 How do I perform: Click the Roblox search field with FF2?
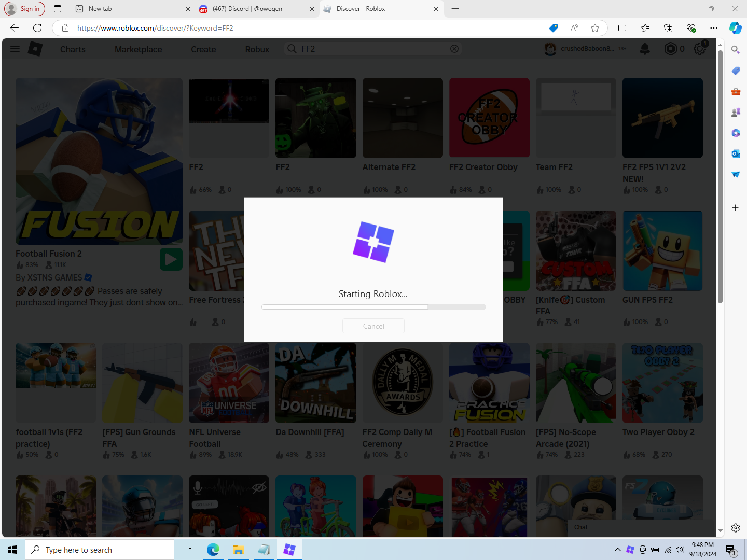point(372,49)
